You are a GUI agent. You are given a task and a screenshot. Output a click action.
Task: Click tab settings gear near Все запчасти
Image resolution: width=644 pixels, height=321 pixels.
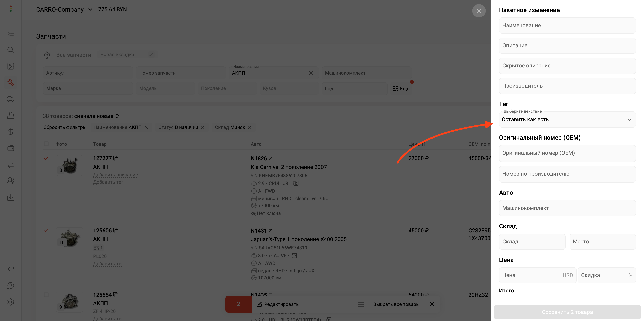(x=47, y=55)
